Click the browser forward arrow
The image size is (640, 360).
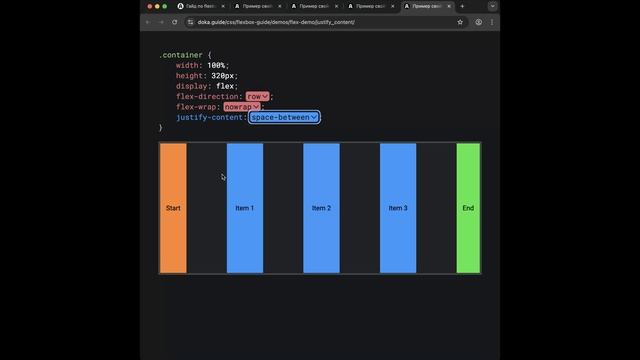coord(161,22)
